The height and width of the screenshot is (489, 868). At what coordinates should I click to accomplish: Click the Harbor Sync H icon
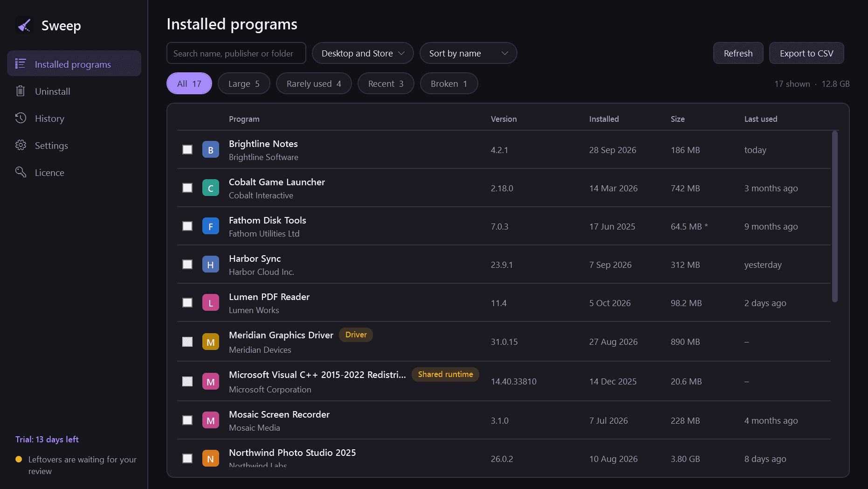pos(211,265)
